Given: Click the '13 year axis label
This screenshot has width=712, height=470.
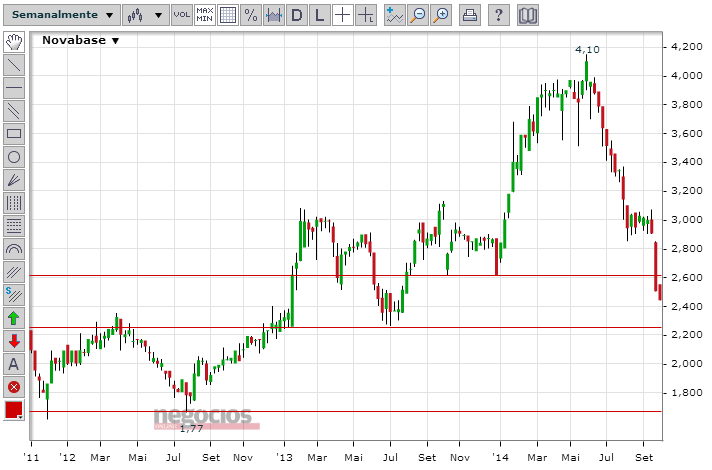Looking at the screenshot, I should [284, 457].
